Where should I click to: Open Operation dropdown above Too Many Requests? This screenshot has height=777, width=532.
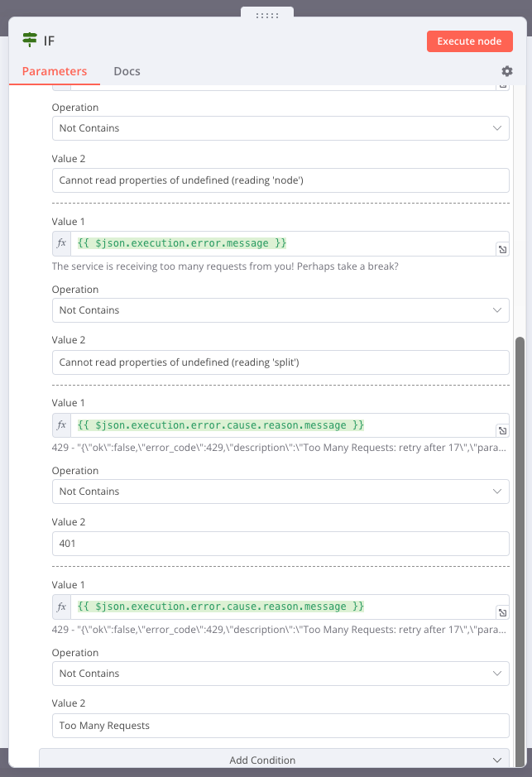pos(280,674)
